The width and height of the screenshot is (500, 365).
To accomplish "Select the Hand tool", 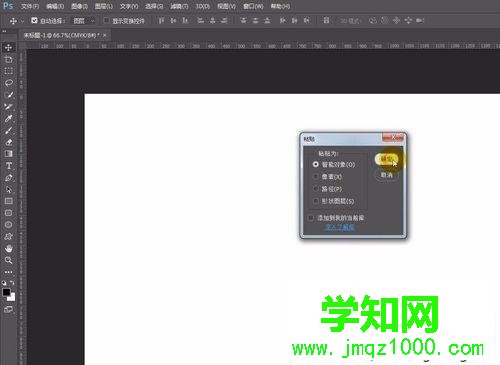I will tap(8, 248).
